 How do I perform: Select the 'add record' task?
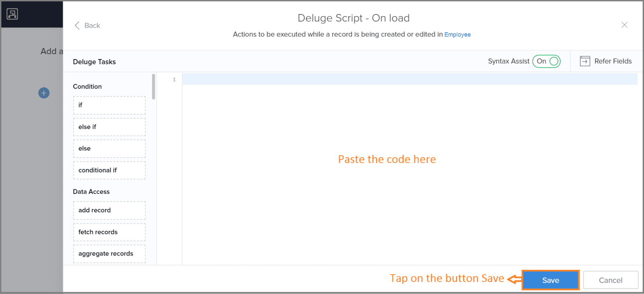tap(109, 210)
